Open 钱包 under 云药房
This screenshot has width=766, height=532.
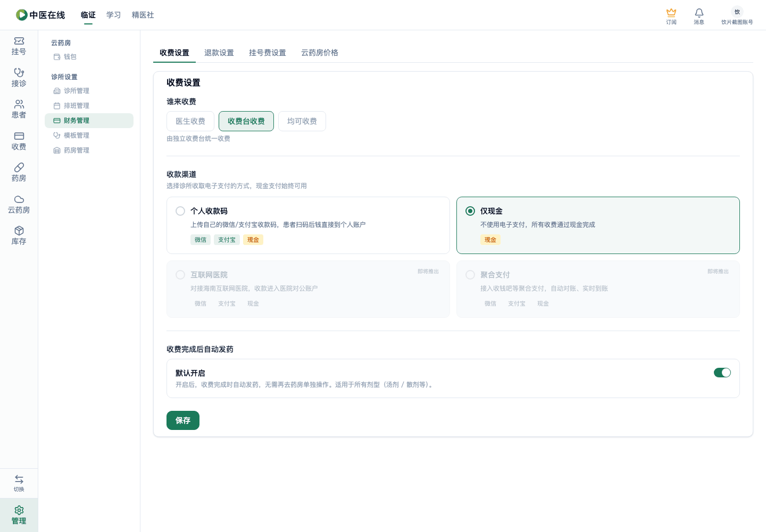click(x=89, y=57)
